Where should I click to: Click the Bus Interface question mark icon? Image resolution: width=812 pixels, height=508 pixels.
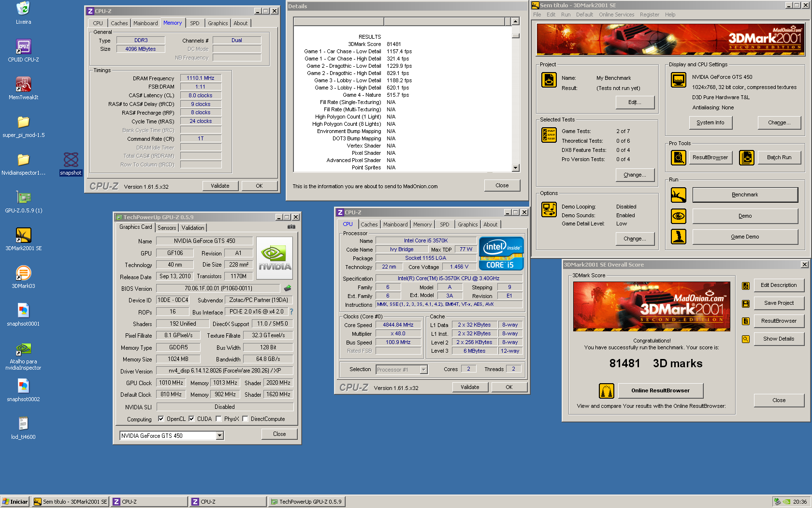291,312
